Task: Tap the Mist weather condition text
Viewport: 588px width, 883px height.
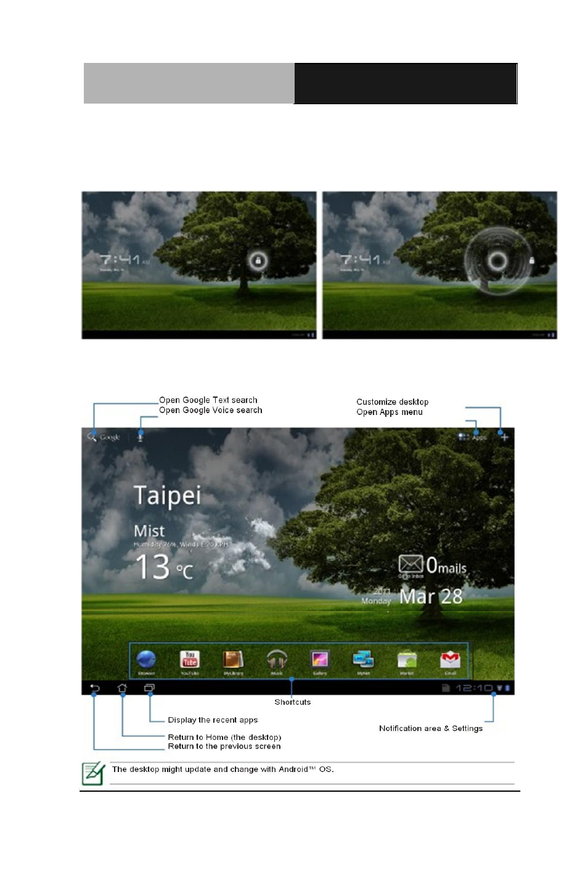Action: click(x=149, y=531)
